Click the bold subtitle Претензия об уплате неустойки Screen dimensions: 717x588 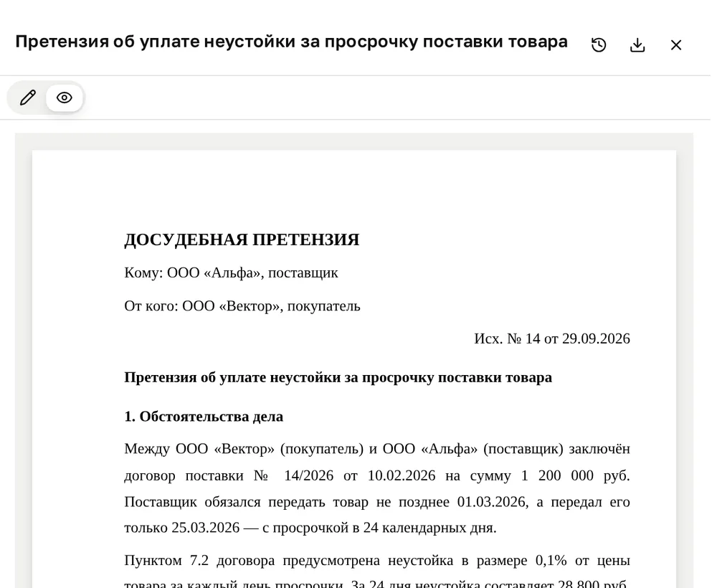[338, 378]
